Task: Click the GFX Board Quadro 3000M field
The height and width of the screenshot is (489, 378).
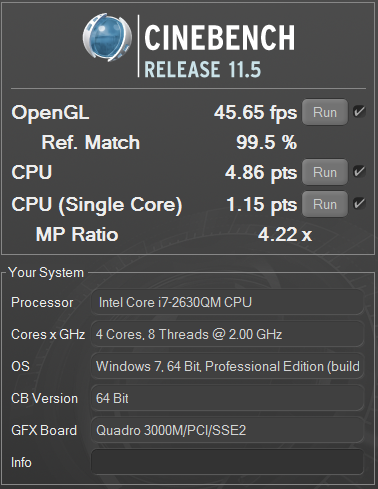Action: (227, 430)
